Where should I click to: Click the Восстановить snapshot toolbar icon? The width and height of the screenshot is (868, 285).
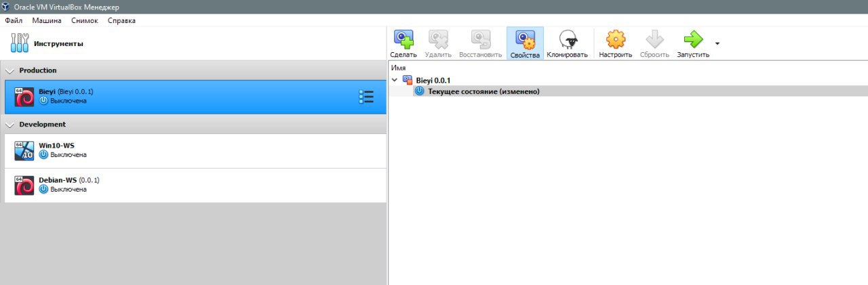point(481,39)
